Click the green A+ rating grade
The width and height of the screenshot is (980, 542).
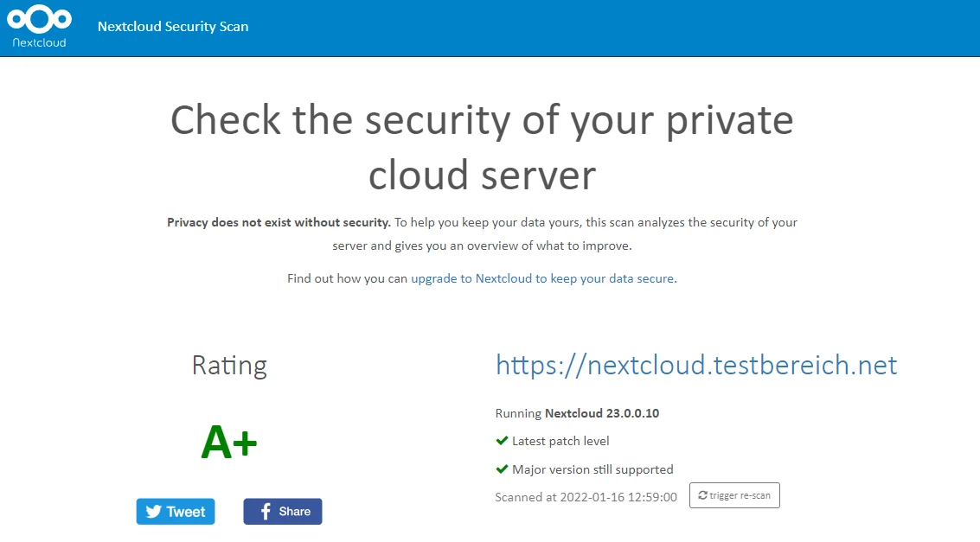229,443
